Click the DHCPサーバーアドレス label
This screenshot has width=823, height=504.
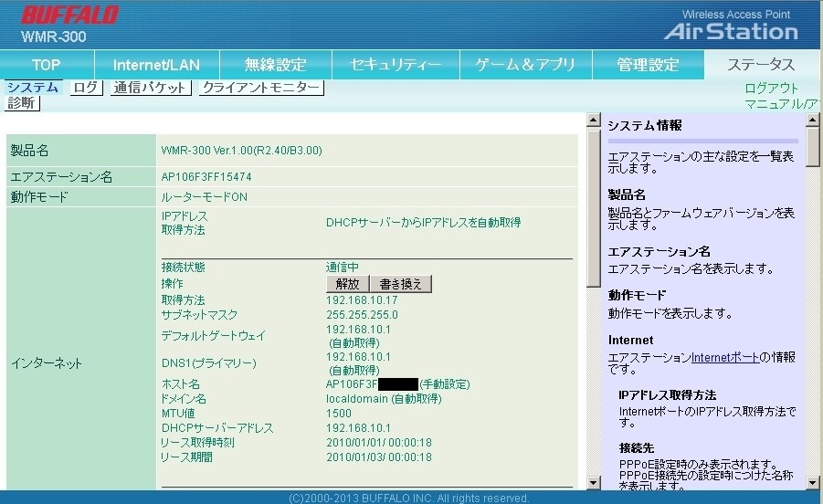pyautogui.click(x=217, y=428)
